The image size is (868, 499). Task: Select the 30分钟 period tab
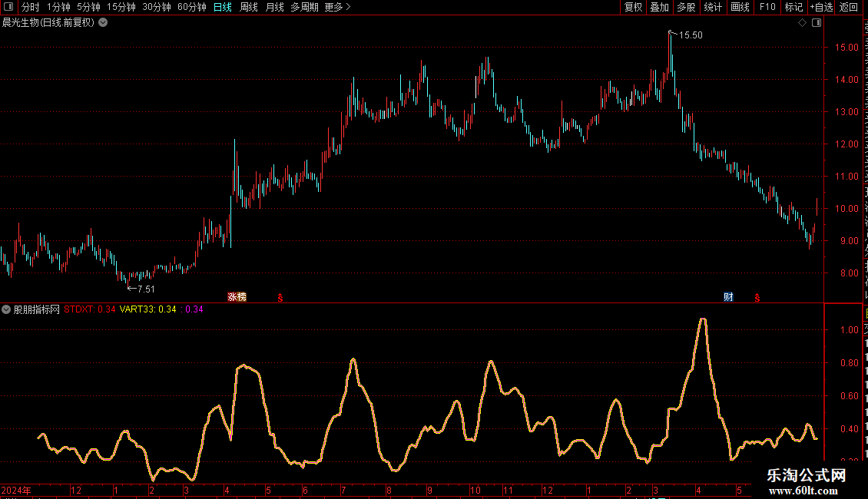tap(157, 7)
